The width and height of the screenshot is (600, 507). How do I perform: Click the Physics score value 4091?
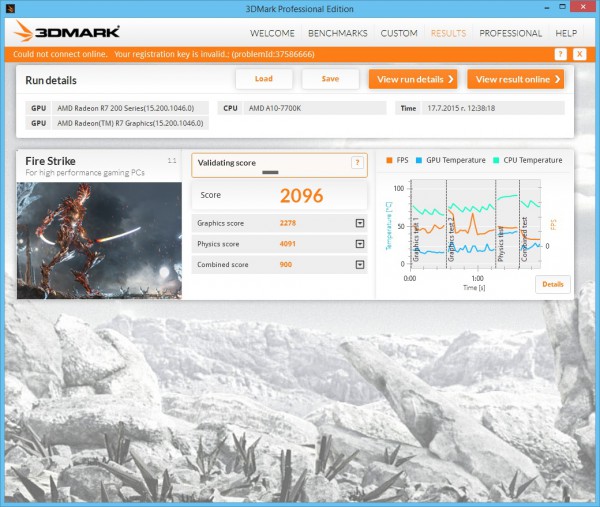[x=287, y=244]
